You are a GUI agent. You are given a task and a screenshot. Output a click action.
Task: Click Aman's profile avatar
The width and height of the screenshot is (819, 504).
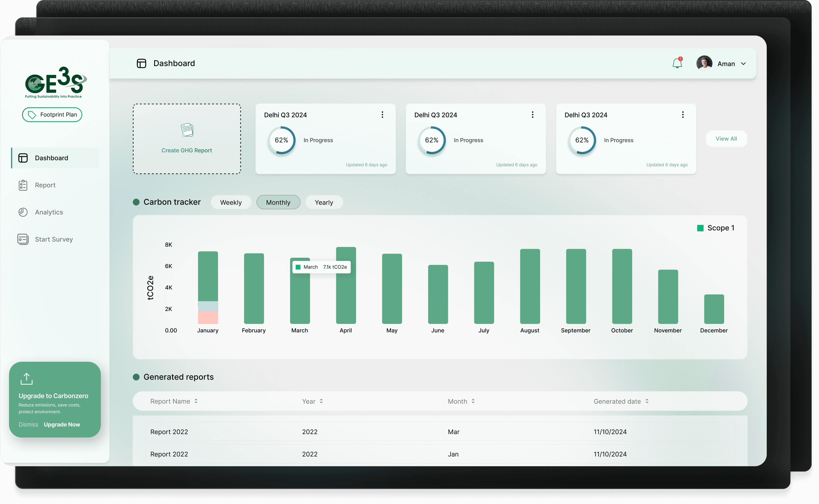coord(704,63)
